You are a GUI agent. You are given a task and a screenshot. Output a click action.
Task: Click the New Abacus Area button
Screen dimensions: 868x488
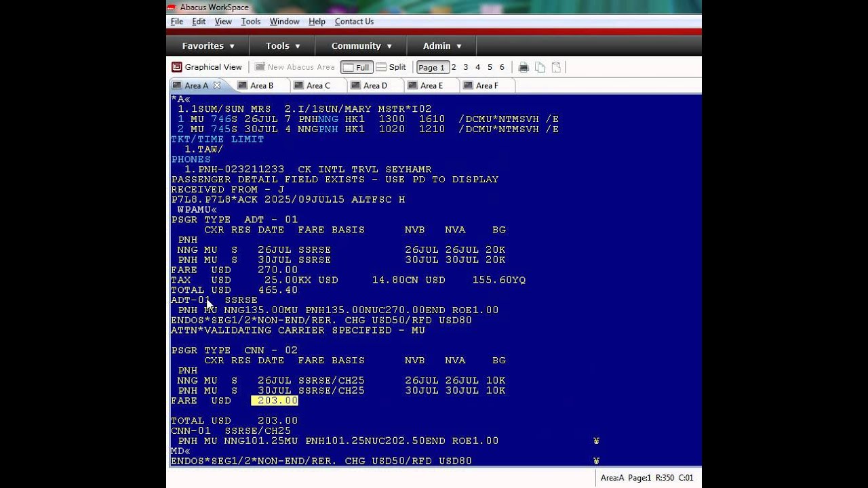295,67
